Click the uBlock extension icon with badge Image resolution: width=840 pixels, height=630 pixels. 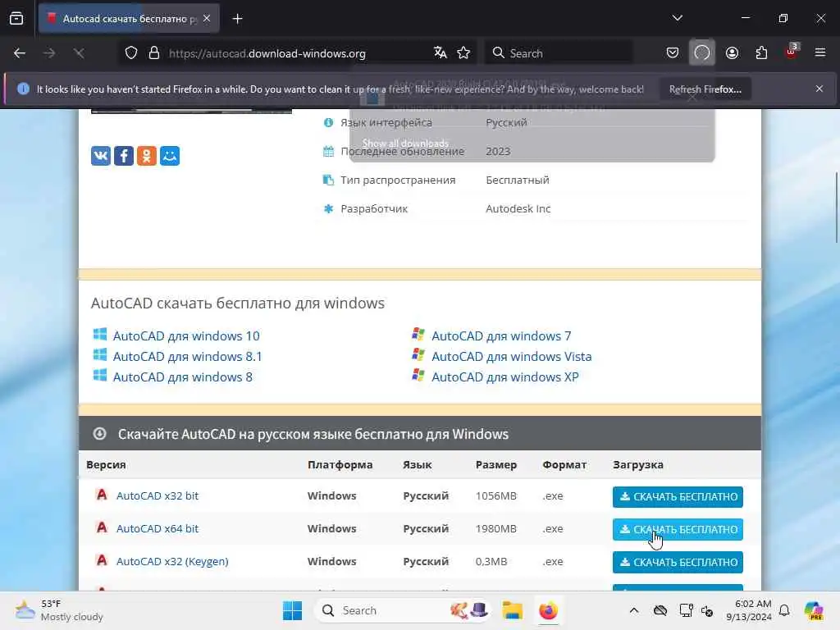tap(792, 52)
